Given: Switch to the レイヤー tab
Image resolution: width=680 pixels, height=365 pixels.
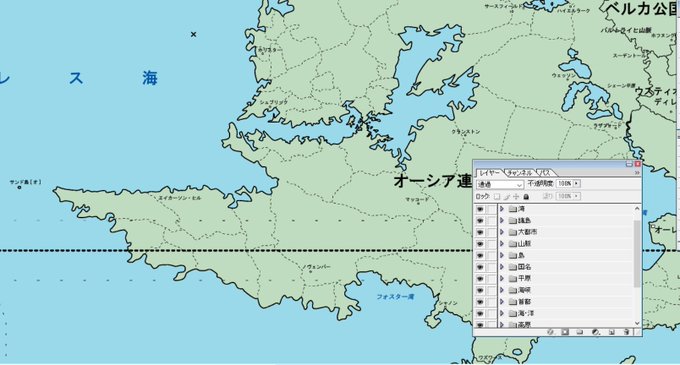Looking at the screenshot, I should click(490, 173).
